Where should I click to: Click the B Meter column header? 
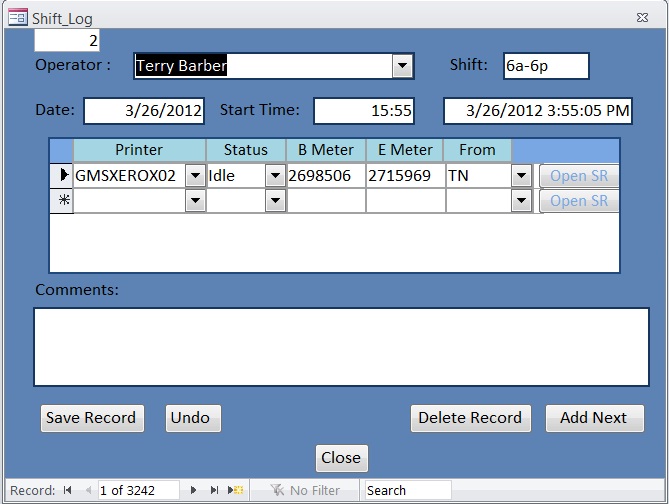[x=326, y=150]
